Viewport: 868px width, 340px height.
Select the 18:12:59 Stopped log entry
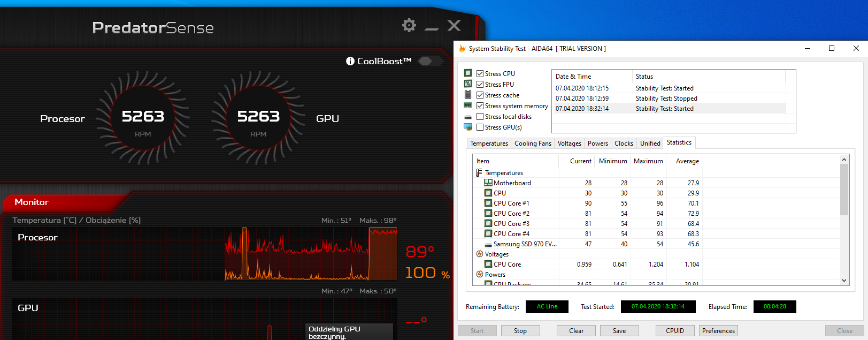[x=669, y=99]
